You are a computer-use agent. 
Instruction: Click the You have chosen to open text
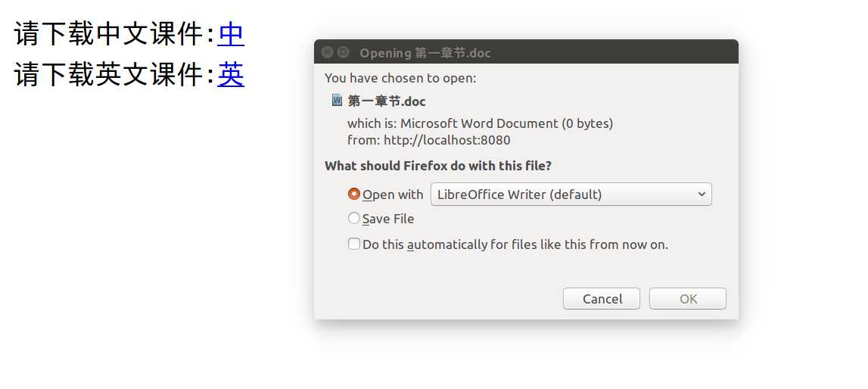pyautogui.click(x=400, y=78)
